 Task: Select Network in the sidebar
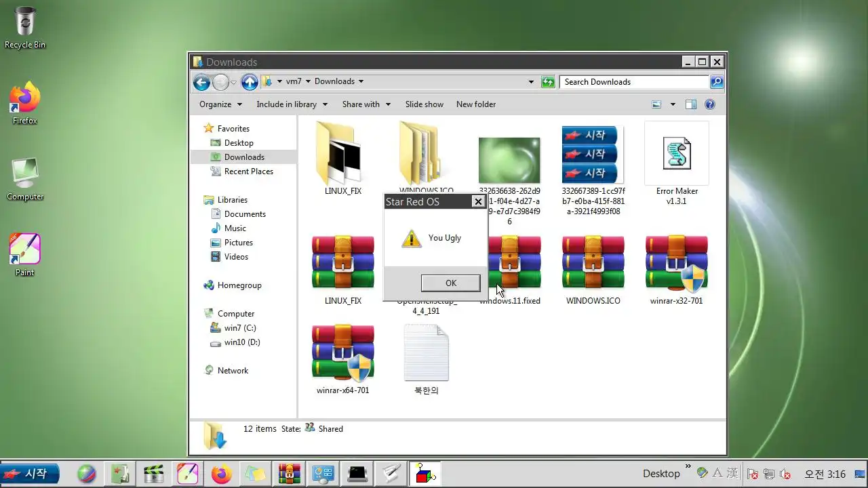(233, 371)
